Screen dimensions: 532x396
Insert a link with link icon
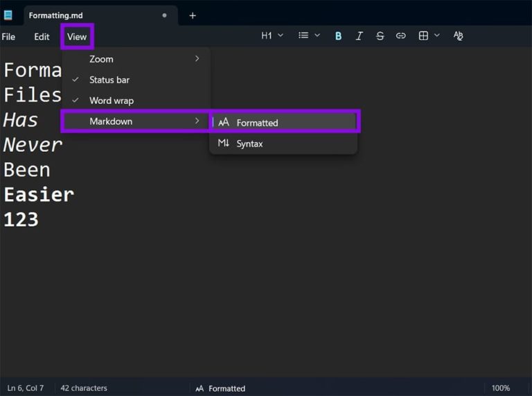pyautogui.click(x=400, y=35)
